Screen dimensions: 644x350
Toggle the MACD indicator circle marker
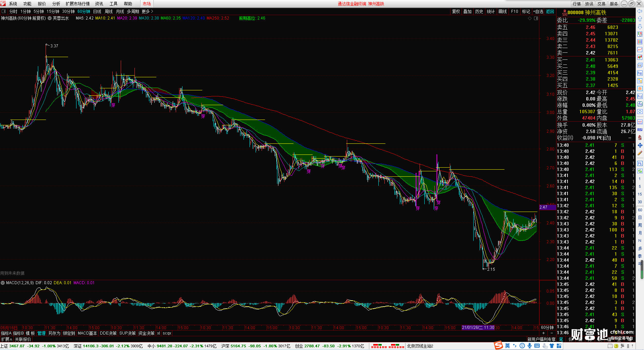tap(3, 283)
